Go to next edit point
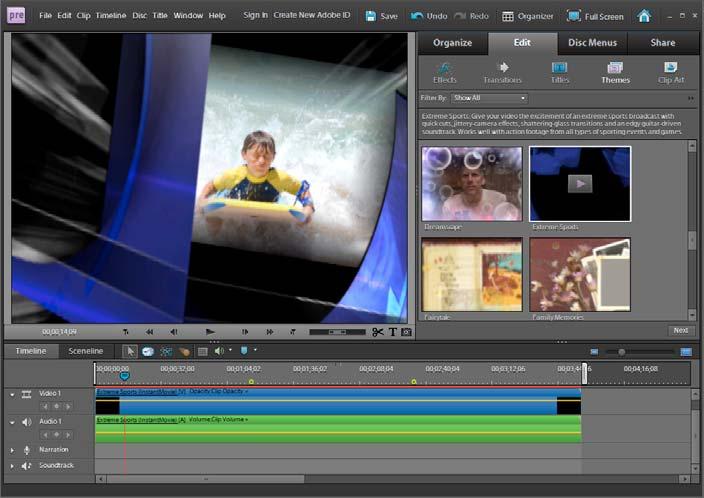Image resolution: width=704 pixels, height=498 pixels. (293, 332)
